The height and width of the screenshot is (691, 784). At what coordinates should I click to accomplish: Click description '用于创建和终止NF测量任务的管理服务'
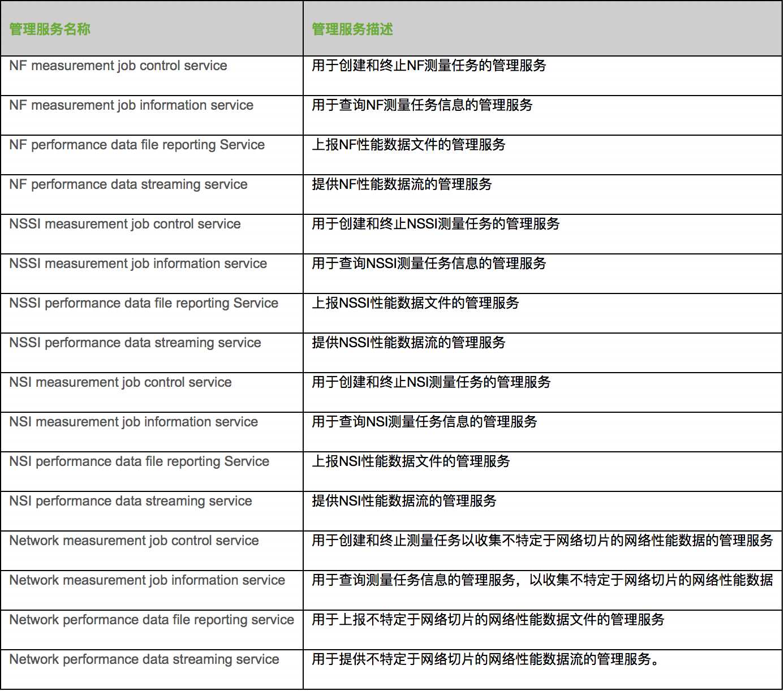pos(429,66)
